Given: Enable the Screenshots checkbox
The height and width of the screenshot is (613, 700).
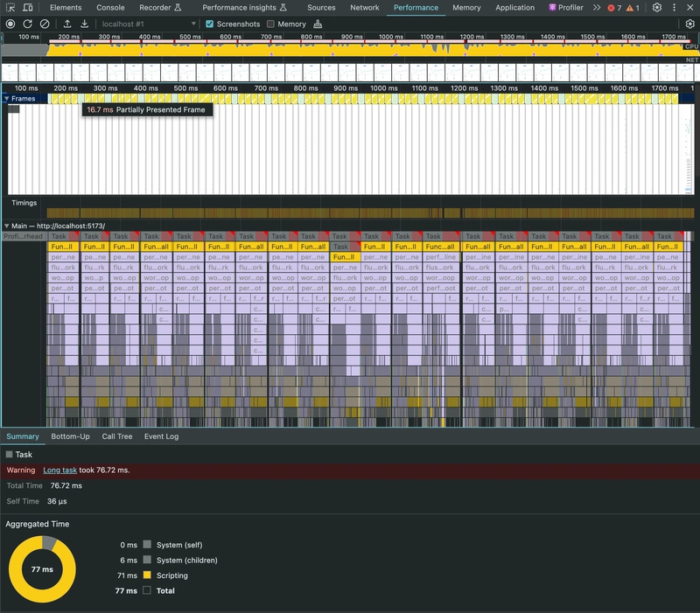Looking at the screenshot, I should tap(209, 24).
